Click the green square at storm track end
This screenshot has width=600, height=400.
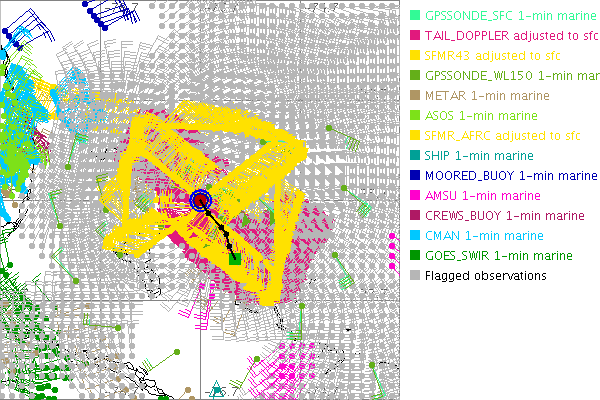coord(234,259)
